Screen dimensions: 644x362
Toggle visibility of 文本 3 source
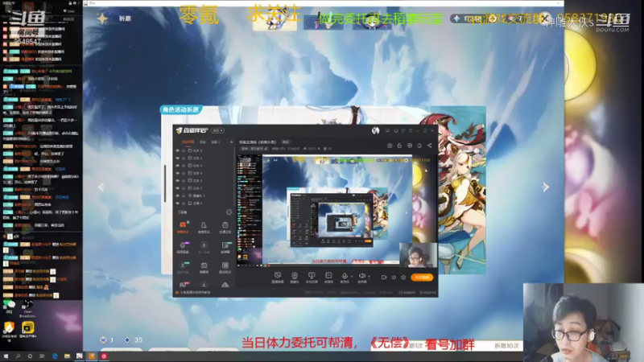(x=178, y=166)
